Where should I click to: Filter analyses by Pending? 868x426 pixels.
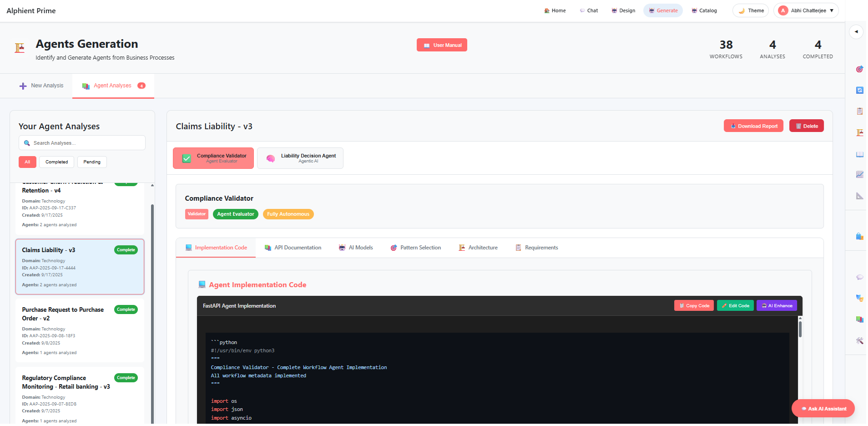coord(92,162)
